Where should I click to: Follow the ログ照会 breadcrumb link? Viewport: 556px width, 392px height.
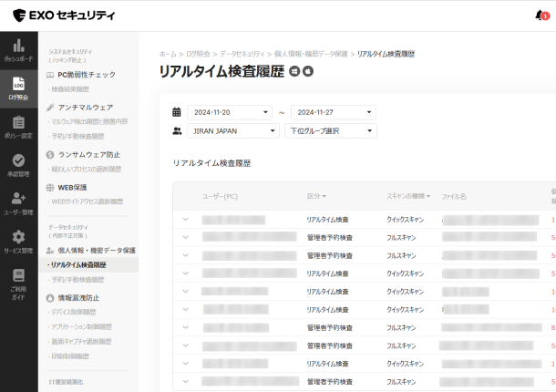tap(198, 54)
